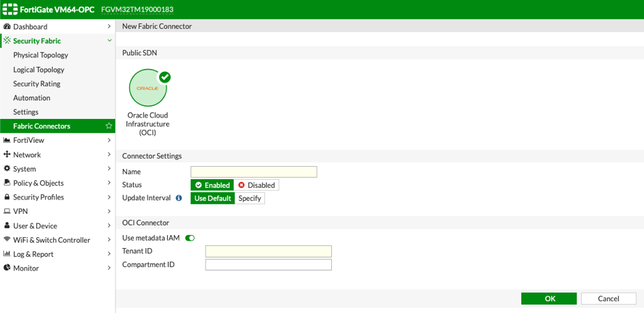Expand the System menu chevron

pyautogui.click(x=109, y=169)
